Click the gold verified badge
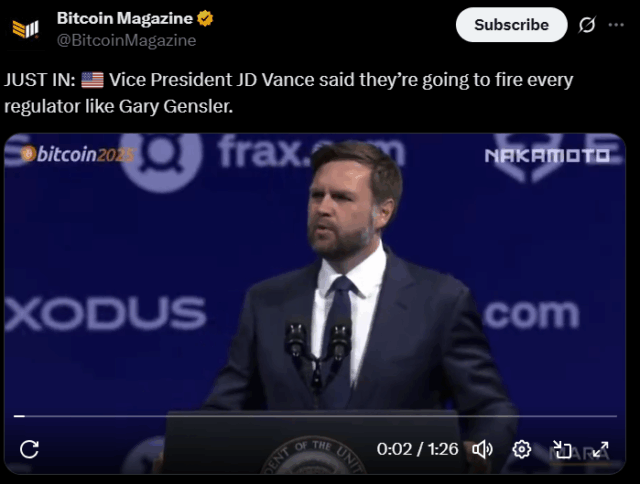The image size is (640, 484). pos(205,18)
